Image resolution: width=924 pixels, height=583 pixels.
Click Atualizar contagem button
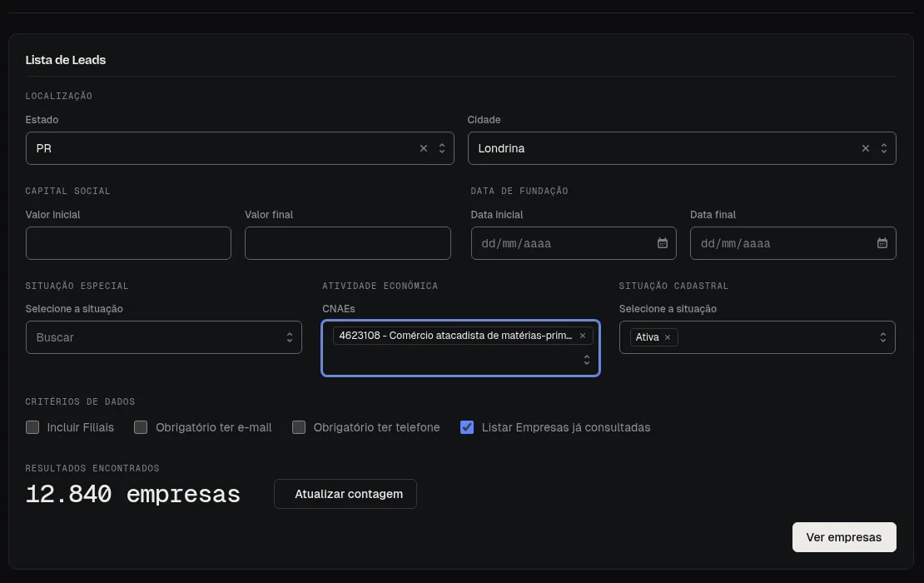345,494
